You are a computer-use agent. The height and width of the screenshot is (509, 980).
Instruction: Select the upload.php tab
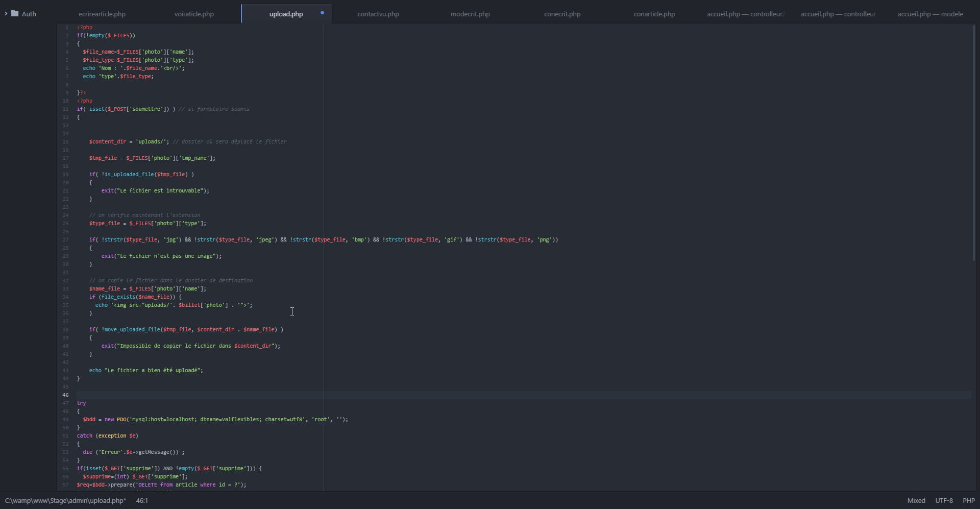pos(286,14)
